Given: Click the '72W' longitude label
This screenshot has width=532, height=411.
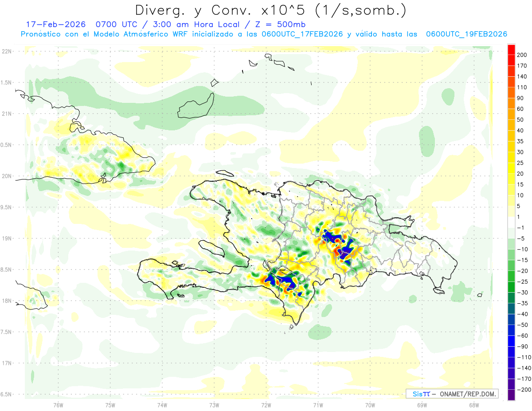Looking at the screenshot, I should (x=266, y=405).
